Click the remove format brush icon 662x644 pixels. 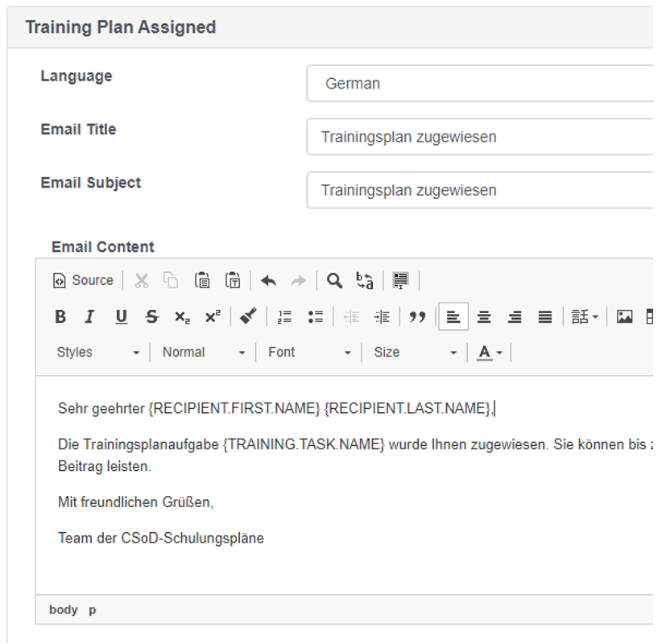pyautogui.click(x=248, y=316)
